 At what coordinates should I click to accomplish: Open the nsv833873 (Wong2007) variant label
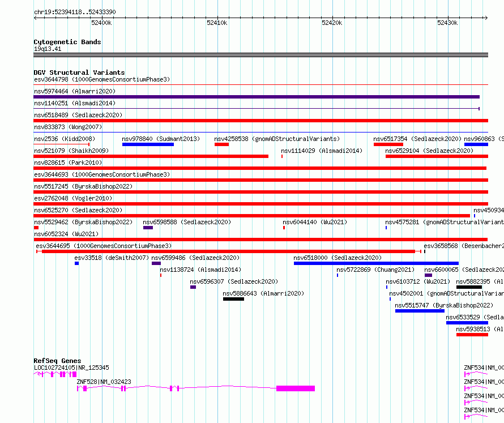click(68, 127)
